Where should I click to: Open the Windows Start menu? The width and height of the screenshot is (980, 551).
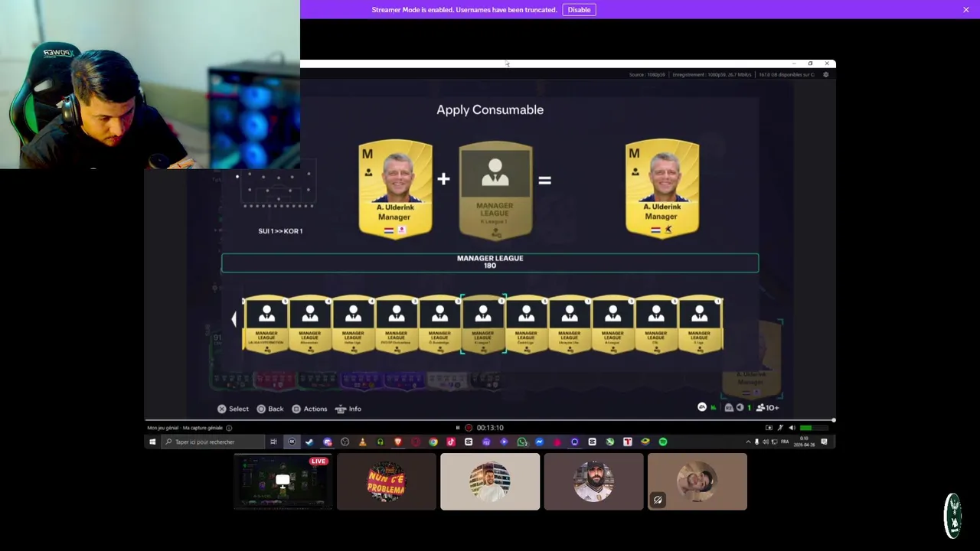click(152, 442)
